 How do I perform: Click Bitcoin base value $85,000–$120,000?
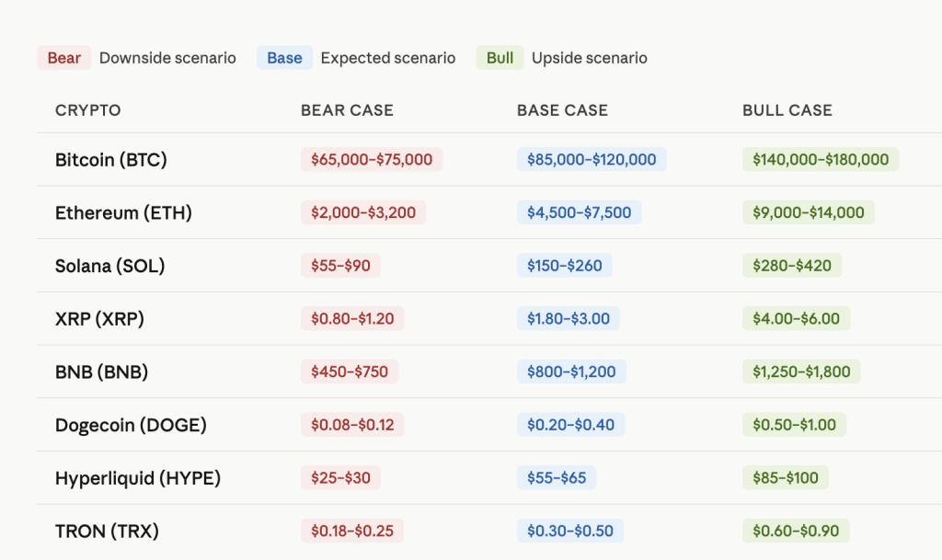point(592,160)
